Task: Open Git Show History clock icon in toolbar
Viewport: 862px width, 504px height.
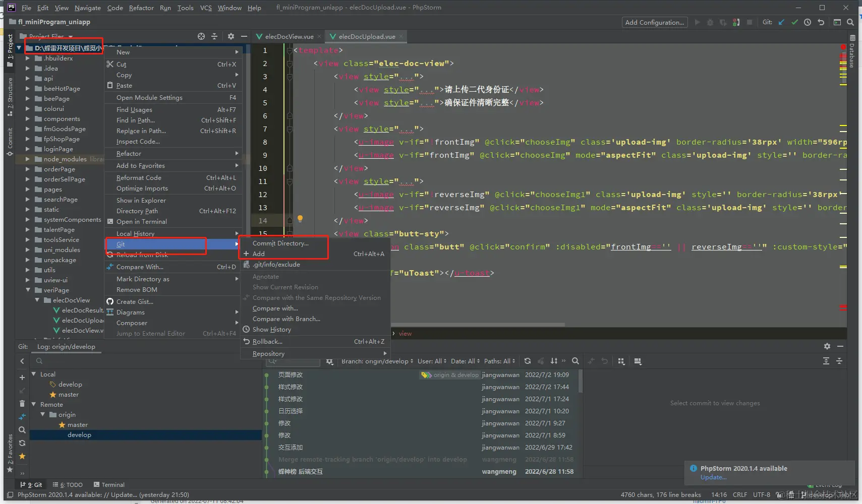Action: pyautogui.click(x=808, y=22)
